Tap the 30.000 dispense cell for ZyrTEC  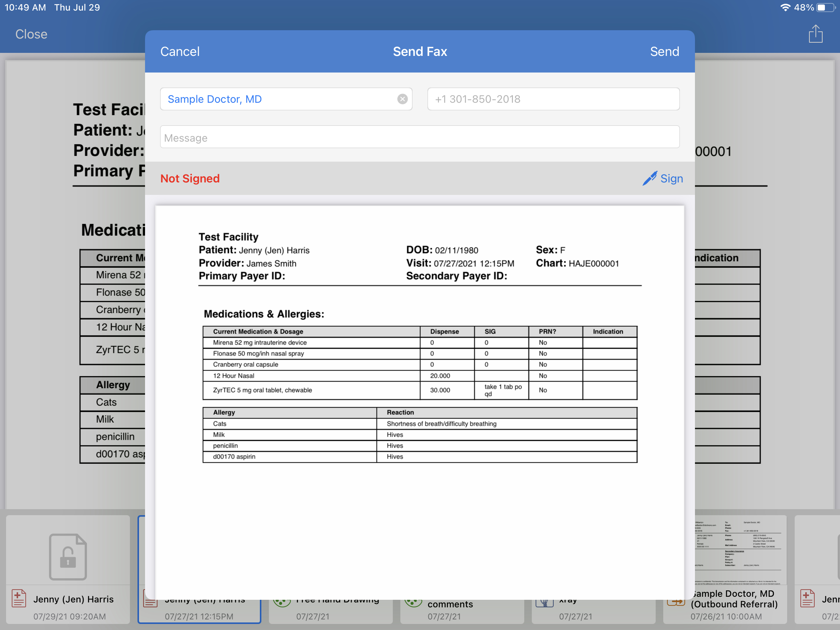(x=447, y=391)
